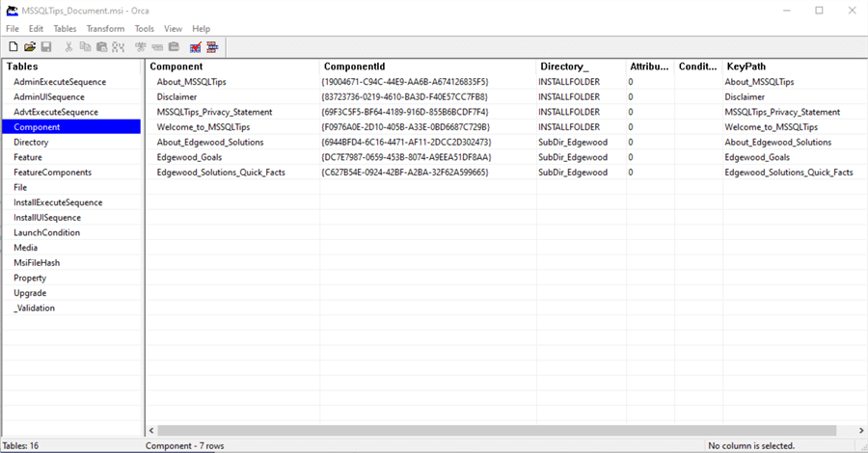Image resolution: width=868 pixels, height=453 pixels.
Task: Click the Copy Row toolbar icon
Action: (x=157, y=47)
